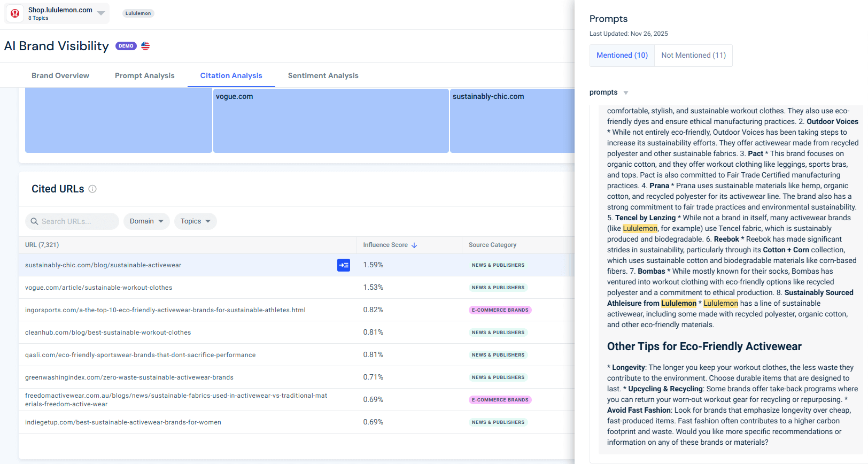The width and height of the screenshot is (868, 464).
Task: Click News & Publishers tag in vogue.com row
Action: coord(498,288)
